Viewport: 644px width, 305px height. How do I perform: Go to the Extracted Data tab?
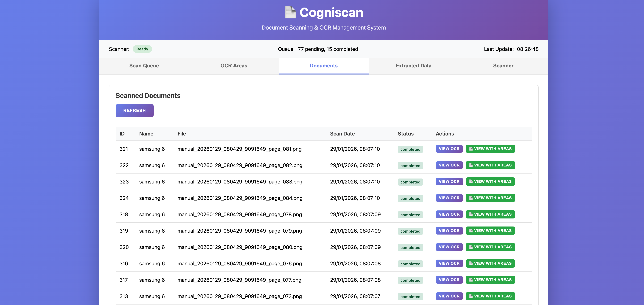pyautogui.click(x=413, y=66)
